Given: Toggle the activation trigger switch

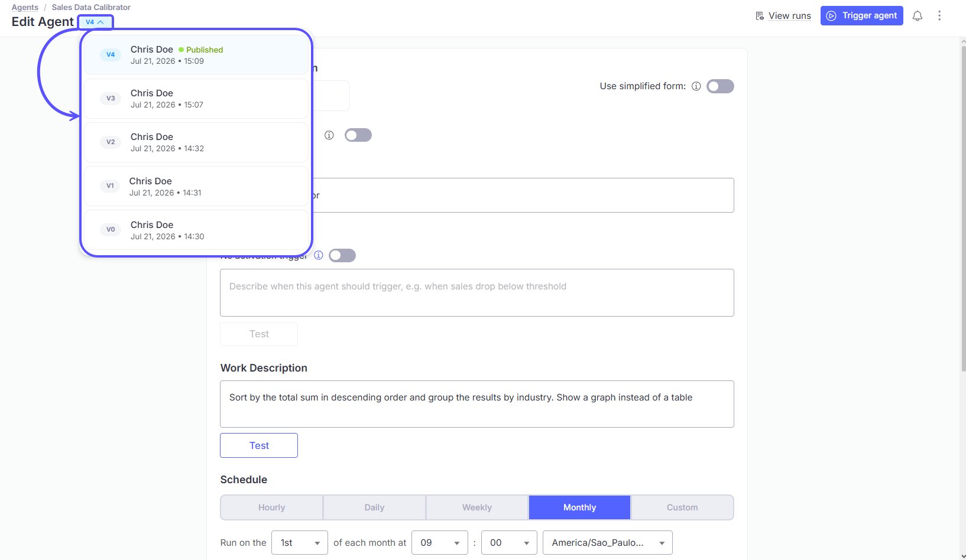Looking at the screenshot, I should click(342, 255).
